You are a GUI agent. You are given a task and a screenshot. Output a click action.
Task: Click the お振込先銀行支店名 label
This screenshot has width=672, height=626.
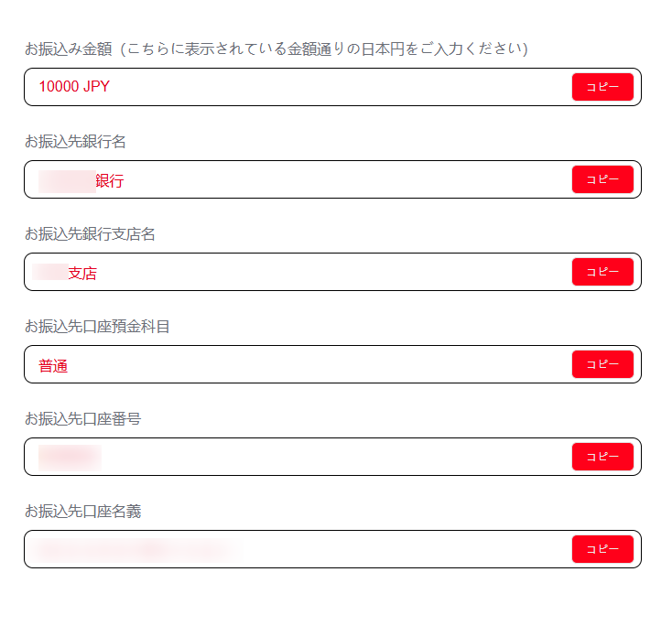point(90,234)
